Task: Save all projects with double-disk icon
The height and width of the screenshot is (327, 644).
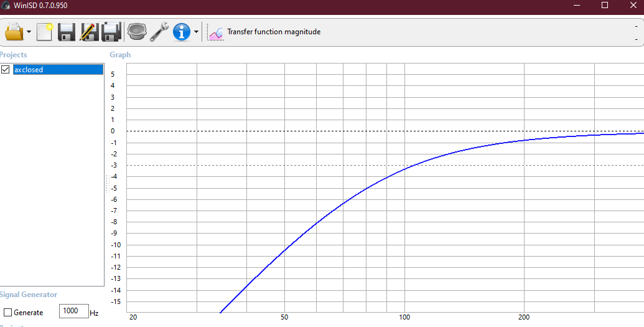Action: tap(111, 32)
